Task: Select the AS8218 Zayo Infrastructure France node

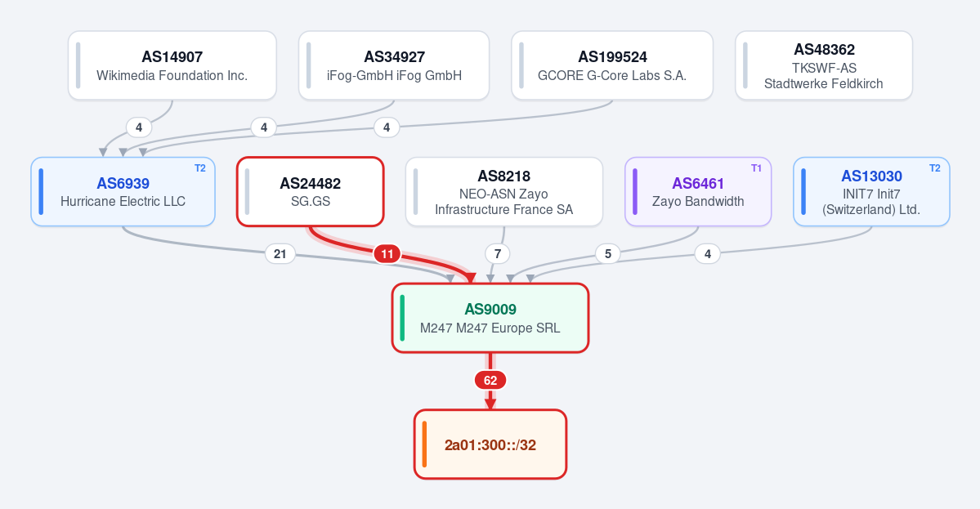Action: tap(503, 192)
